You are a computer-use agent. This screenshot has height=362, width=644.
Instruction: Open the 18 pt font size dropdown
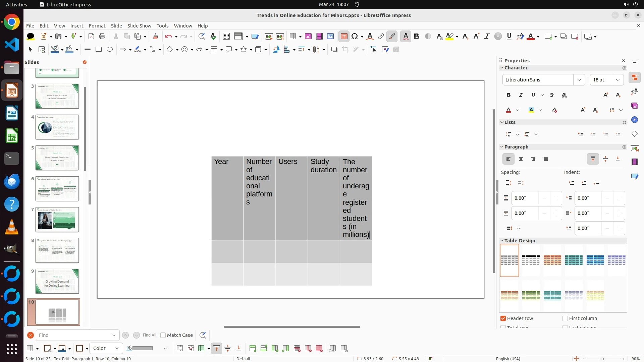(x=618, y=80)
